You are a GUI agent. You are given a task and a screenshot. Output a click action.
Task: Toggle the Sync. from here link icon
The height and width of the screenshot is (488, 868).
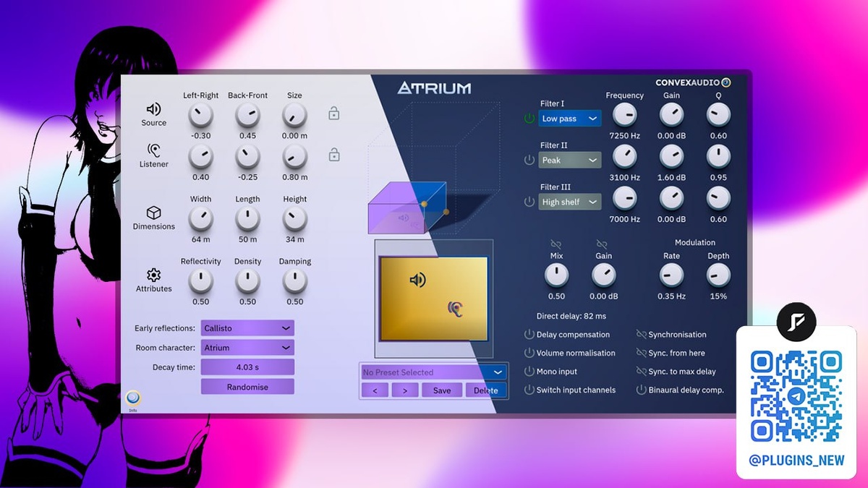(641, 353)
